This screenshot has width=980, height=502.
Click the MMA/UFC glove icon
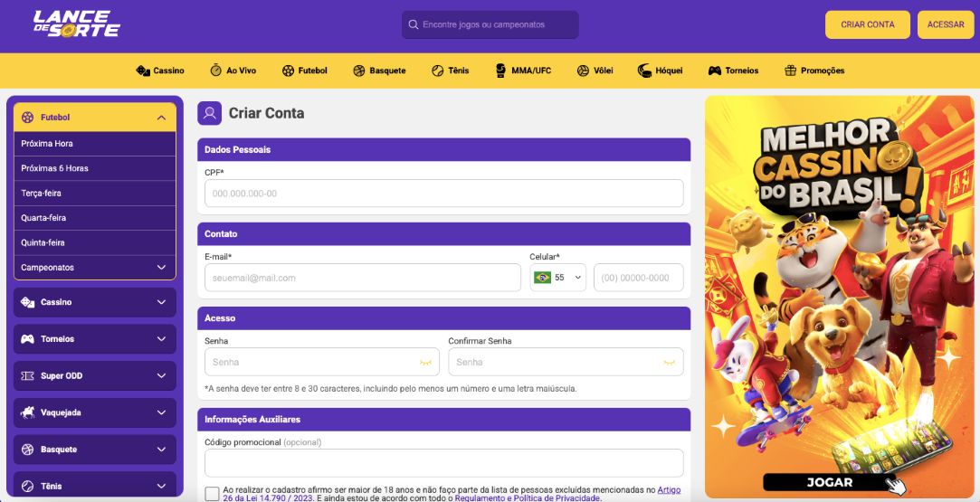(x=500, y=70)
